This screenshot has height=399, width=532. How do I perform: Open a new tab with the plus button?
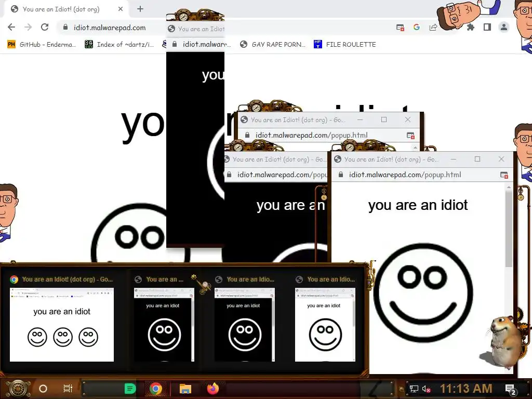140,9
